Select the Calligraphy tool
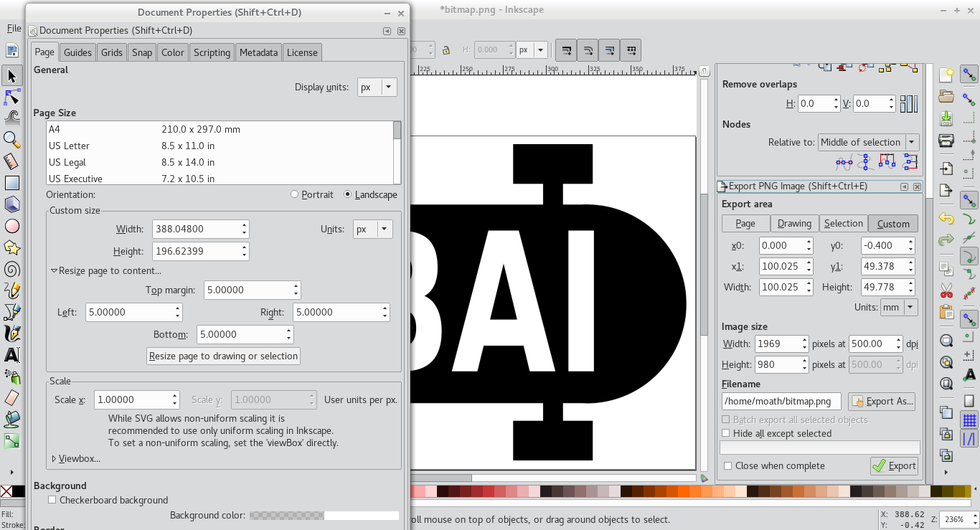The image size is (980, 530). click(x=11, y=333)
